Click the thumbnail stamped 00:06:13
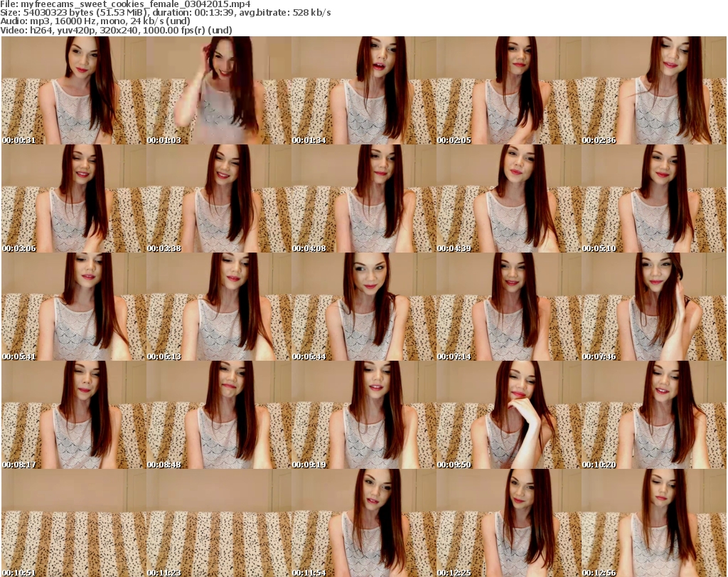The image size is (728, 577). coord(219,307)
